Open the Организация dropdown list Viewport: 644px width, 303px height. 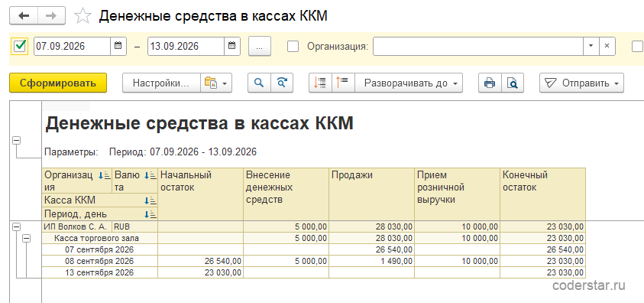pyautogui.click(x=591, y=46)
